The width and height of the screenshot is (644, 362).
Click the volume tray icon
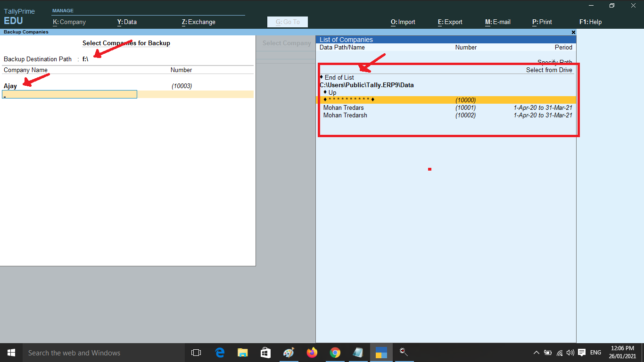tap(570, 353)
